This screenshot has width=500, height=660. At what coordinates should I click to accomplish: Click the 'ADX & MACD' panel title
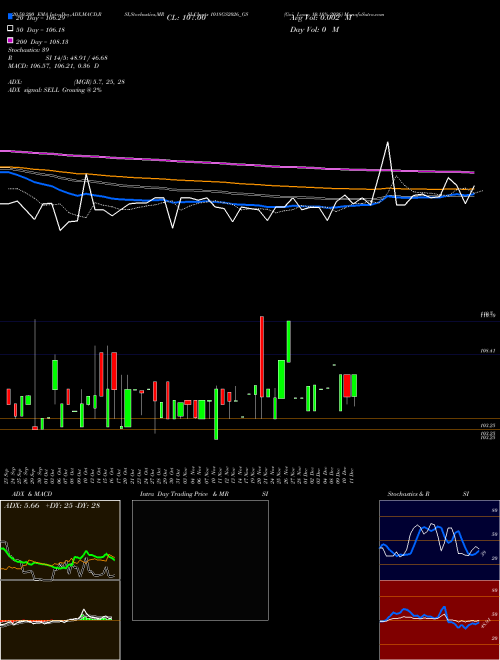click(x=32, y=494)
